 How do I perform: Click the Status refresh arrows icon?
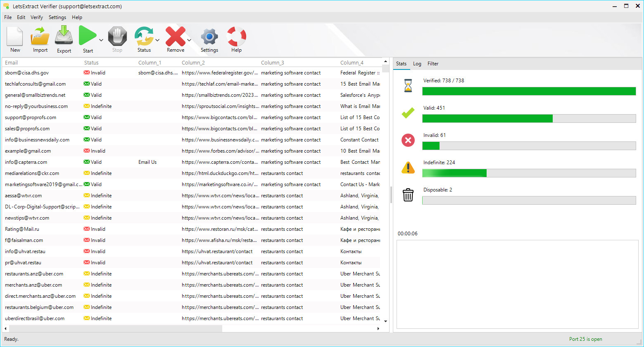[144, 36]
